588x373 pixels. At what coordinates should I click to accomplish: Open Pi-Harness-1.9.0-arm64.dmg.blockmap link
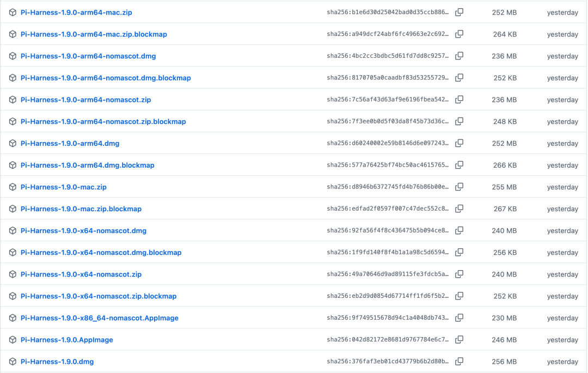click(x=87, y=165)
